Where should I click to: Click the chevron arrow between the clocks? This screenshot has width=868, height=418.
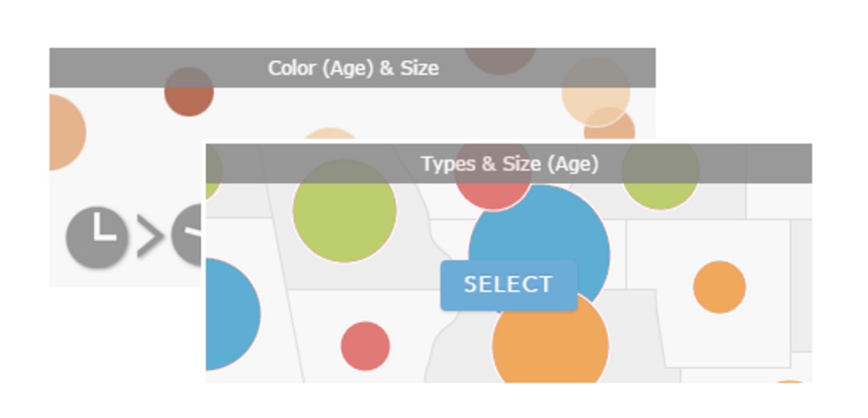click(x=149, y=237)
